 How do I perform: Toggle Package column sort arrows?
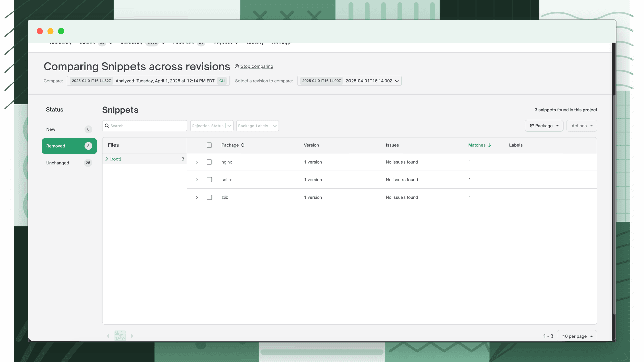[243, 145]
